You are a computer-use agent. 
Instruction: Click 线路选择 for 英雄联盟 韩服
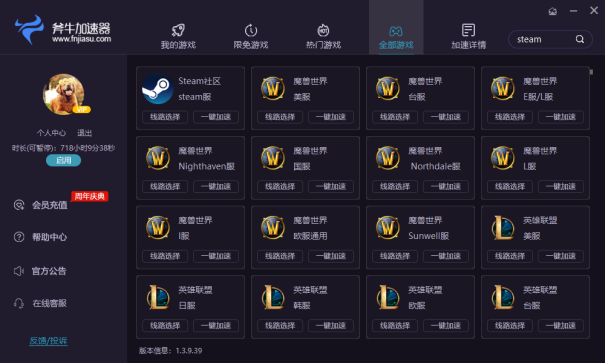280,326
